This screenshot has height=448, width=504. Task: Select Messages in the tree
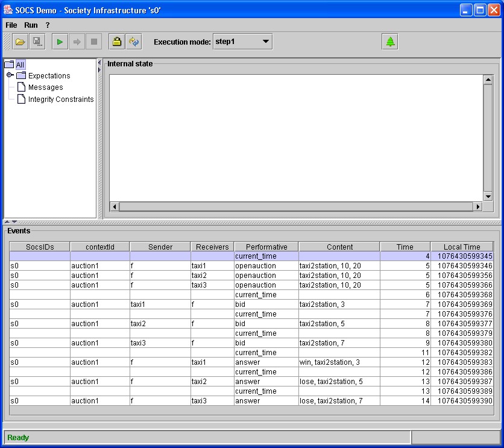pos(45,87)
